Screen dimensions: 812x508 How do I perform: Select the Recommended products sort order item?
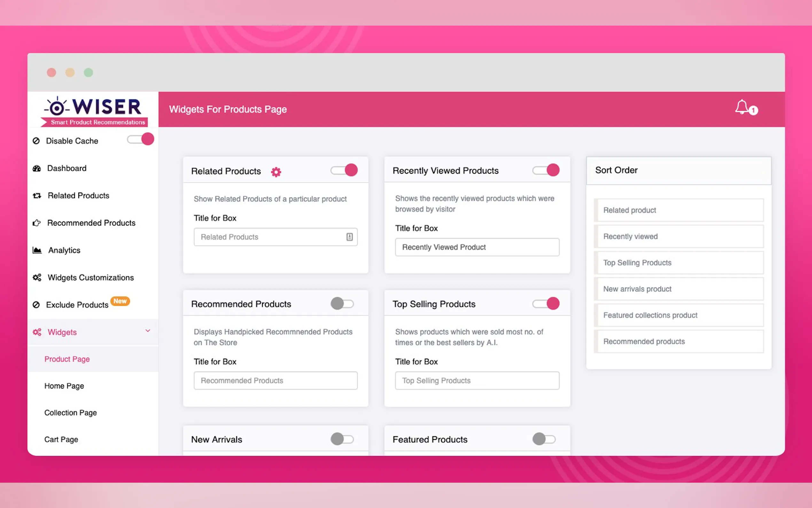[679, 341]
